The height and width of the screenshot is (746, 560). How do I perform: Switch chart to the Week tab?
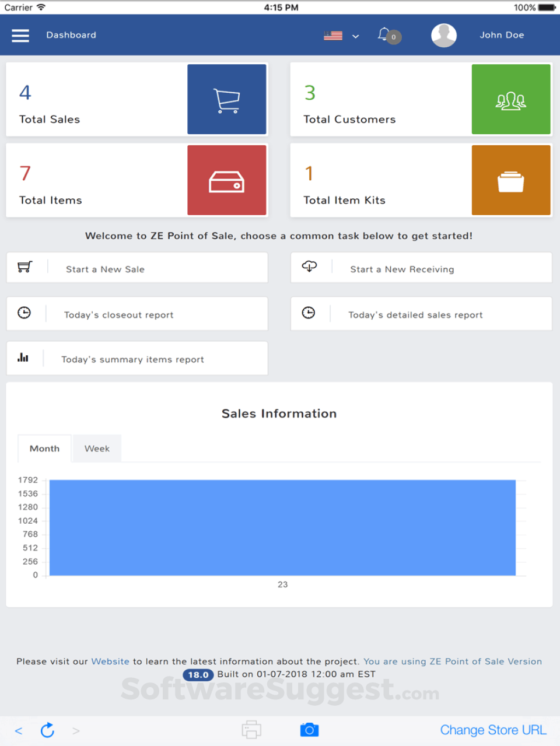[97, 449]
